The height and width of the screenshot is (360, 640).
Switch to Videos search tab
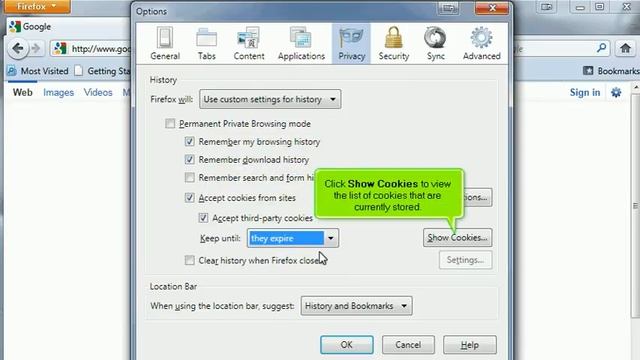click(98, 92)
